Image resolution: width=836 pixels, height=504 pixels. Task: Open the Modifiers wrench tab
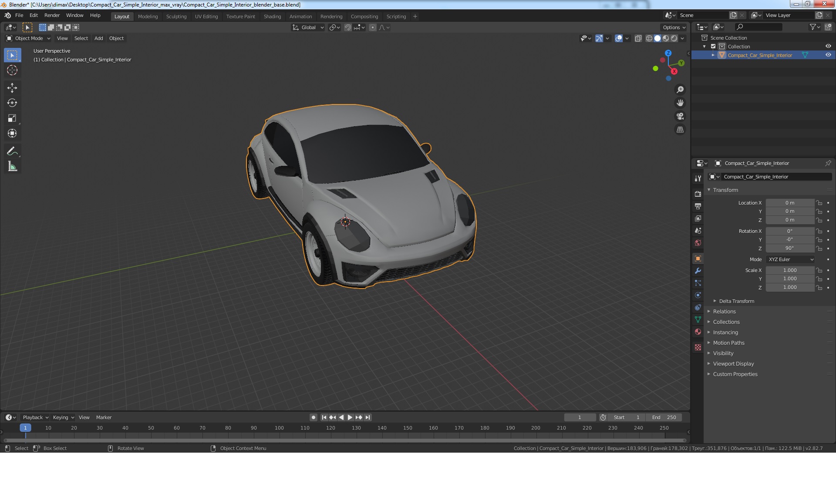tap(698, 271)
